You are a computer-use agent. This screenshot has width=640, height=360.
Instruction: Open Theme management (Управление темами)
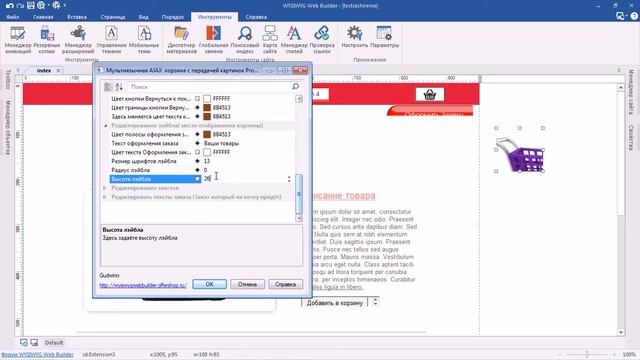click(x=111, y=40)
